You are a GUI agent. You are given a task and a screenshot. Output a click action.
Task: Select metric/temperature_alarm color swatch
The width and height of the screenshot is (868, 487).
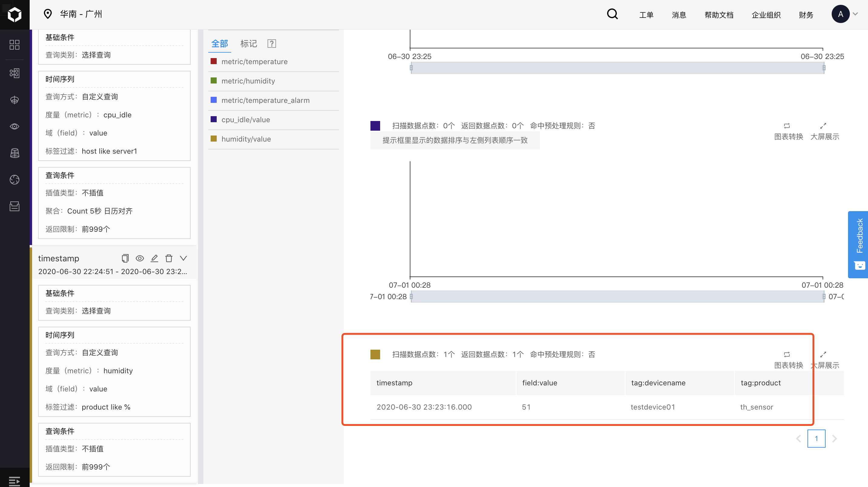click(214, 100)
